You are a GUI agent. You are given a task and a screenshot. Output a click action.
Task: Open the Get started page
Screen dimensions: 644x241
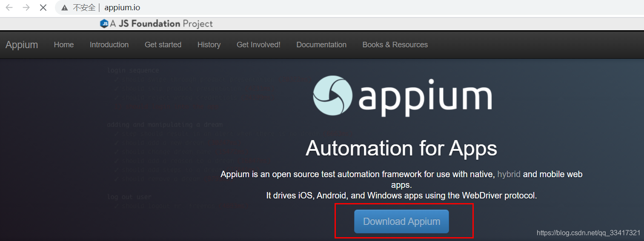163,45
